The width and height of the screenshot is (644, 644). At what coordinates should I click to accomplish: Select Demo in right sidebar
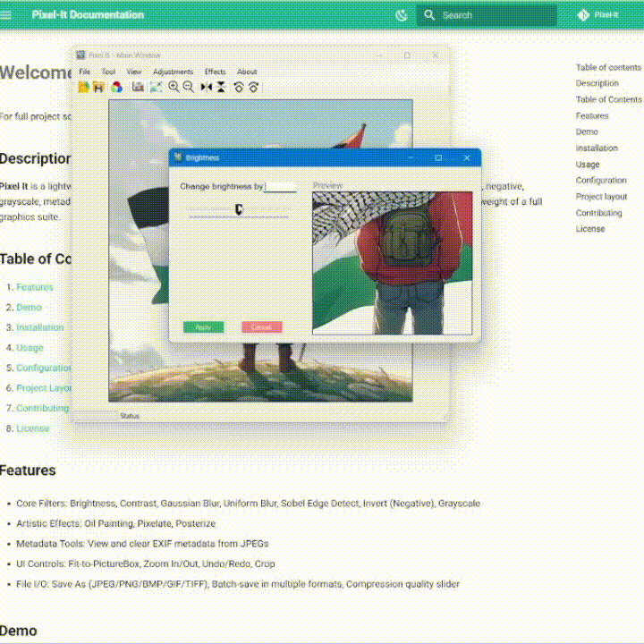(x=587, y=131)
